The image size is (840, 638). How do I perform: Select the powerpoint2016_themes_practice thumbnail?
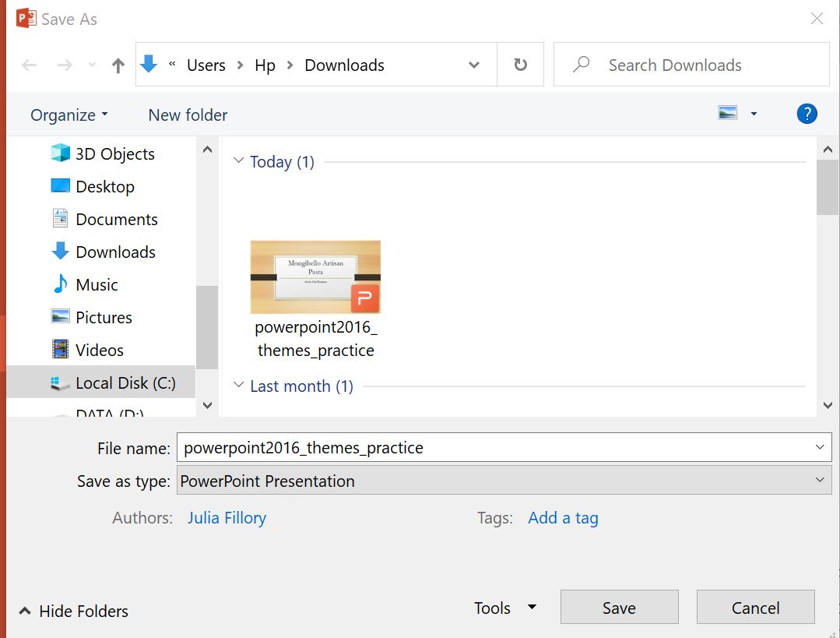point(315,277)
